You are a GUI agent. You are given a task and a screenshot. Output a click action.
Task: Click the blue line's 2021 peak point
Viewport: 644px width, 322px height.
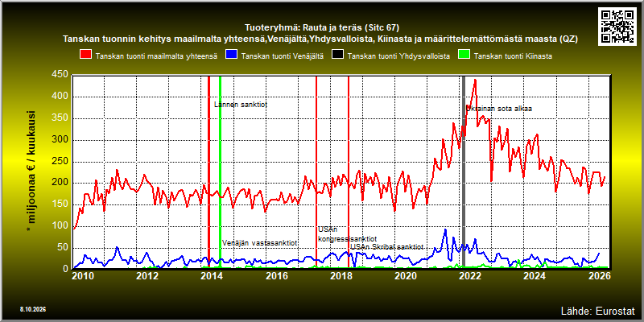pos(445,229)
